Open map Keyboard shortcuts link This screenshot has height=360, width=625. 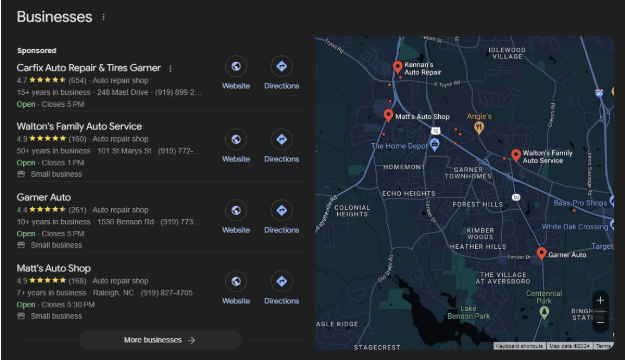[x=519, y=346]
